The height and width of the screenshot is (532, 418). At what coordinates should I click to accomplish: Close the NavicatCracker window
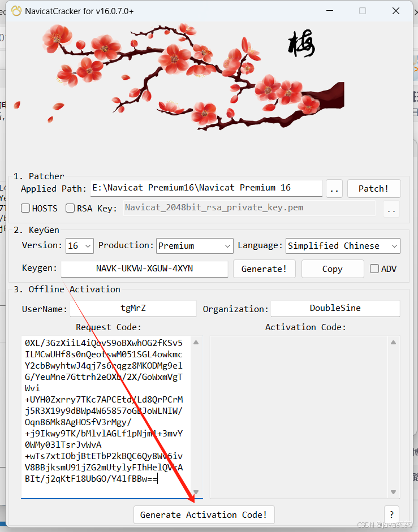pos(396,11)
